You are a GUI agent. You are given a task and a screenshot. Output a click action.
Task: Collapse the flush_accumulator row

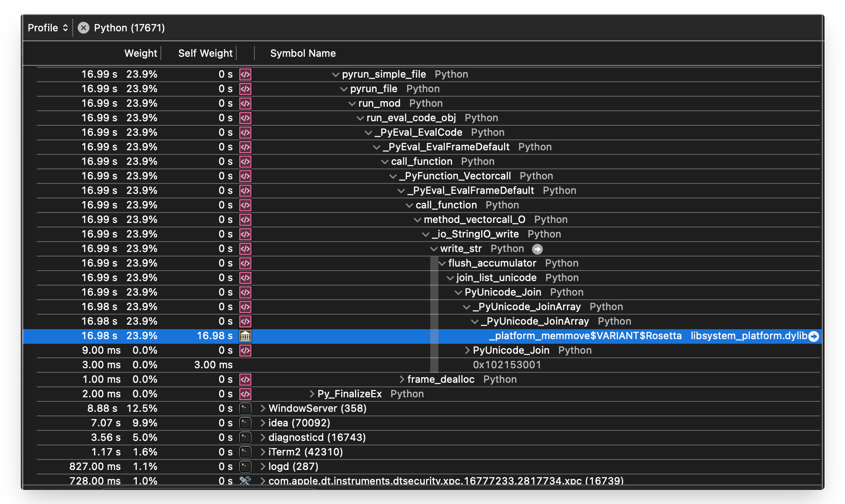(x=442, y=263)
